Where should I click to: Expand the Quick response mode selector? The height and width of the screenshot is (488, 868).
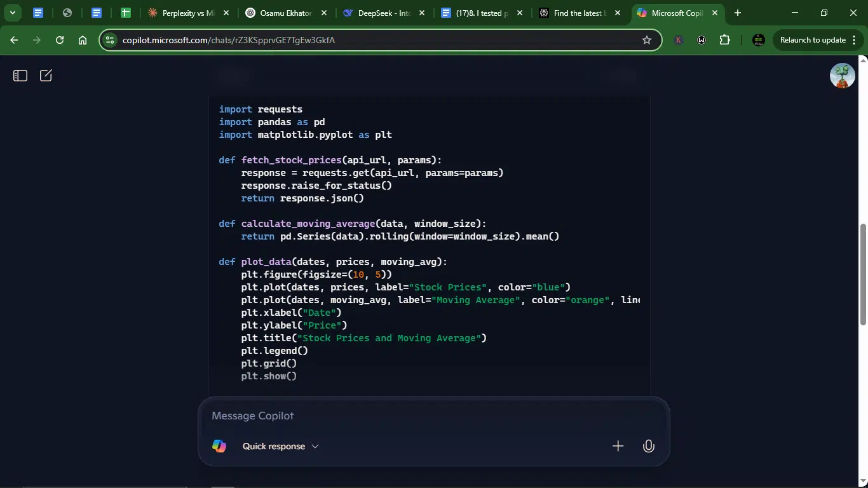pyautogui.click(x=280, y=446)
